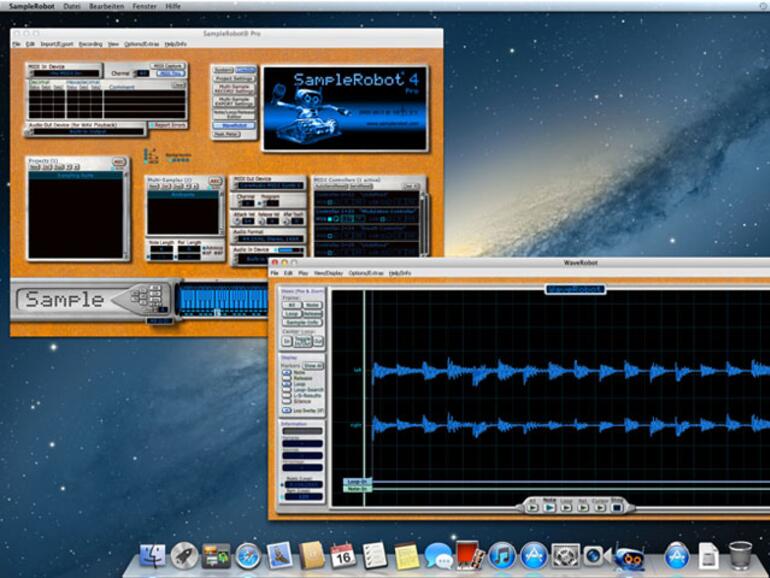Toggle the Silence marker display option

pos(286,401)
